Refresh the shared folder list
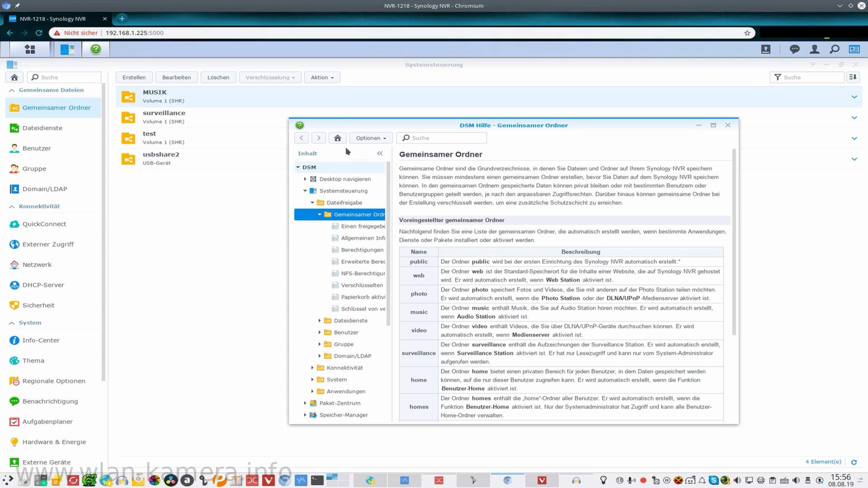The width and height of the screenshot is (868, 488). (854, 462)
